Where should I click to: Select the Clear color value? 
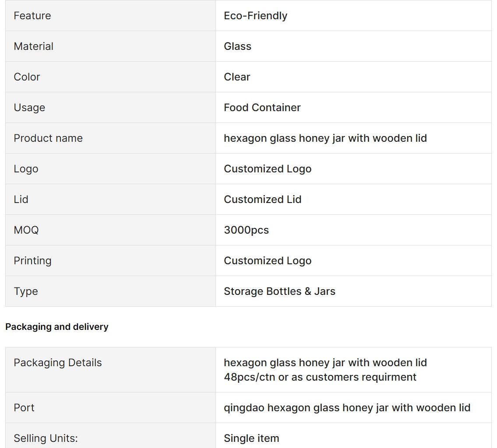click(237, 77)
